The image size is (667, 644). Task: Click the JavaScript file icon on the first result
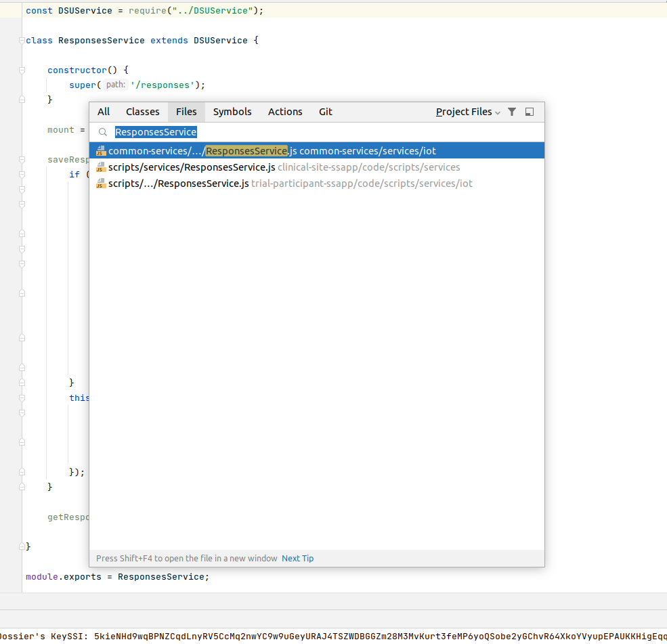point(100,151)
